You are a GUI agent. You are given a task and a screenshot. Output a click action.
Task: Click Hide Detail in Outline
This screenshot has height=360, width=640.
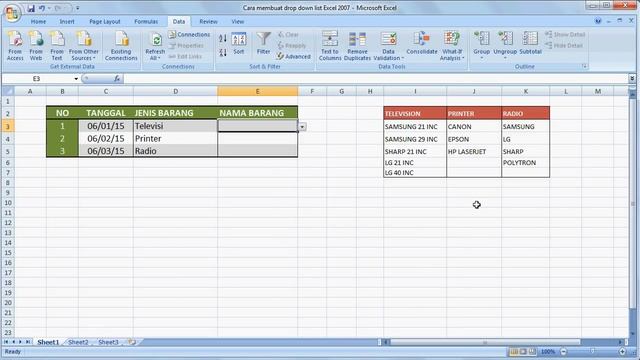point(564,46)
